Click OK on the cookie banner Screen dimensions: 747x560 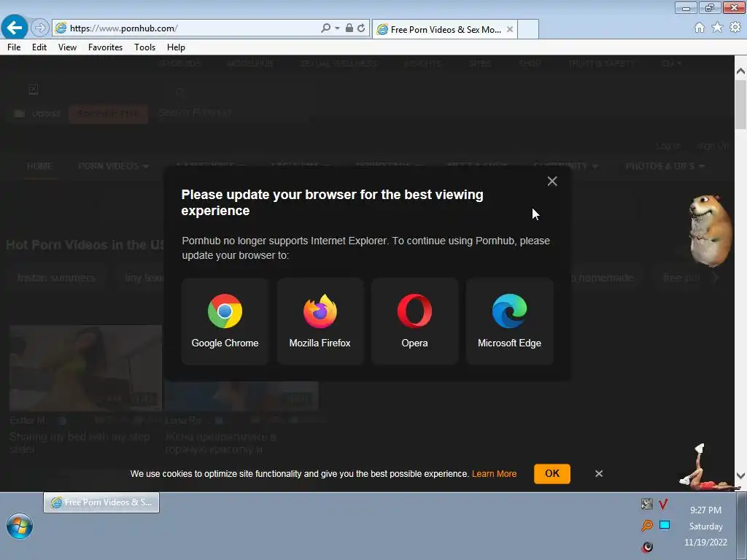[552, 474]
